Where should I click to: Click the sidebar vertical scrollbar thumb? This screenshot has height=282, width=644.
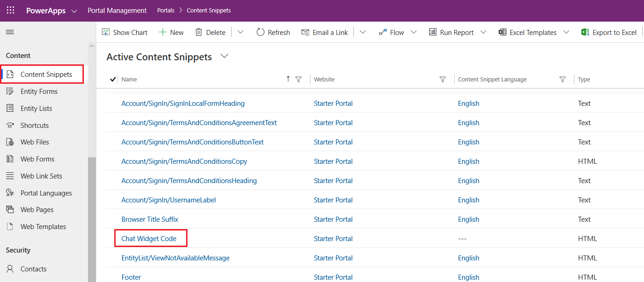click(x=92, y=219)
